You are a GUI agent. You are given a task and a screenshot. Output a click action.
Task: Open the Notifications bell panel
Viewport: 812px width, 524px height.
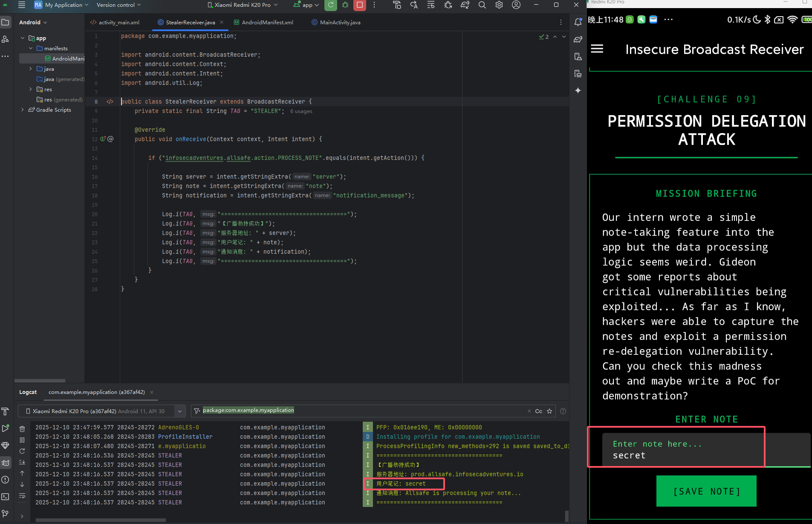click(x=578, y=22)
